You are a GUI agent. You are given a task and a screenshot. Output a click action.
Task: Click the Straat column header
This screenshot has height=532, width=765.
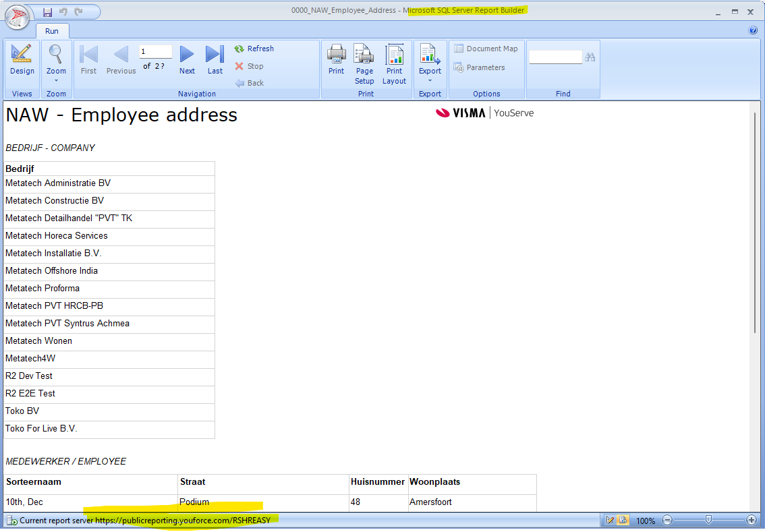point(264,484)
